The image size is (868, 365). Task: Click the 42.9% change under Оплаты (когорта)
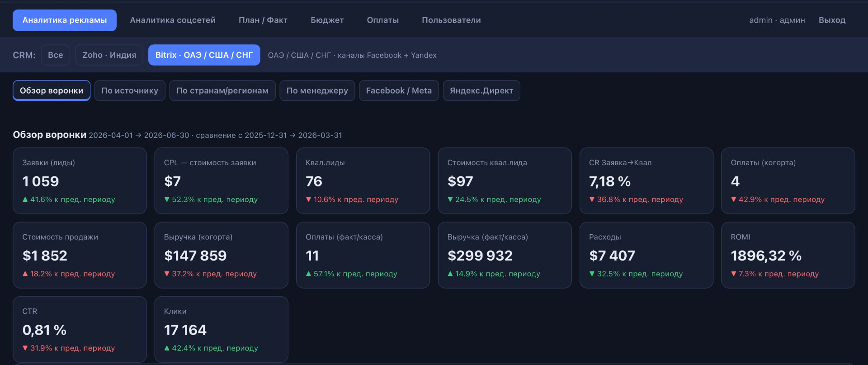(x=778, y=199)
